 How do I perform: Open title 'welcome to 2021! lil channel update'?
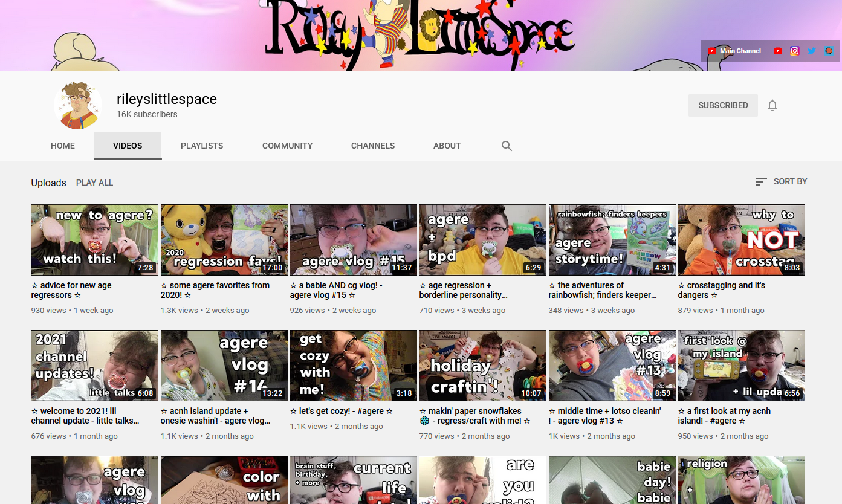tap(85, 416)
